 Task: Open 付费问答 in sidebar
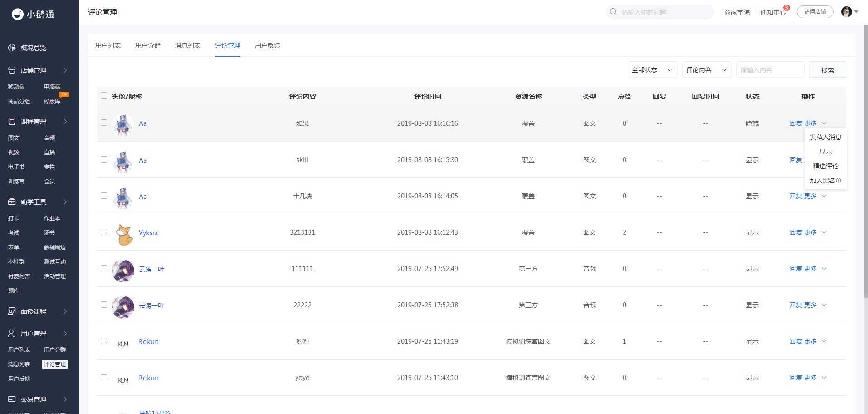point(19,276)
